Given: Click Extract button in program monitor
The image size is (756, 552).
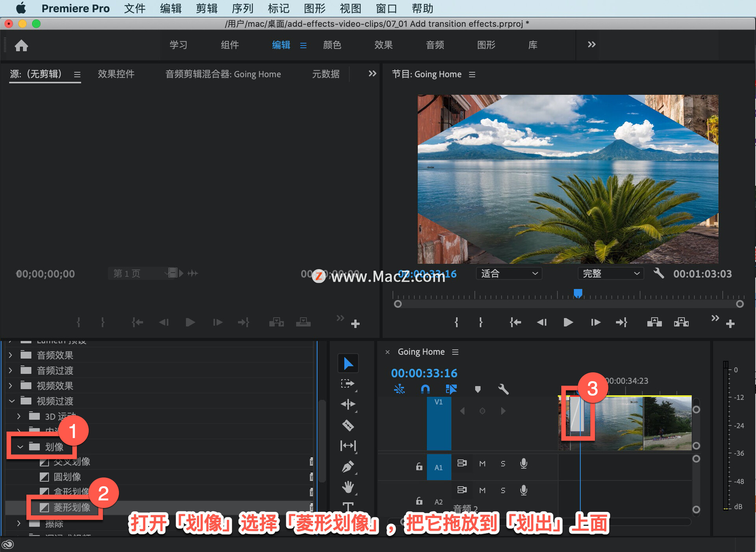Looking at the screenshot, I should tap(681, 323).
